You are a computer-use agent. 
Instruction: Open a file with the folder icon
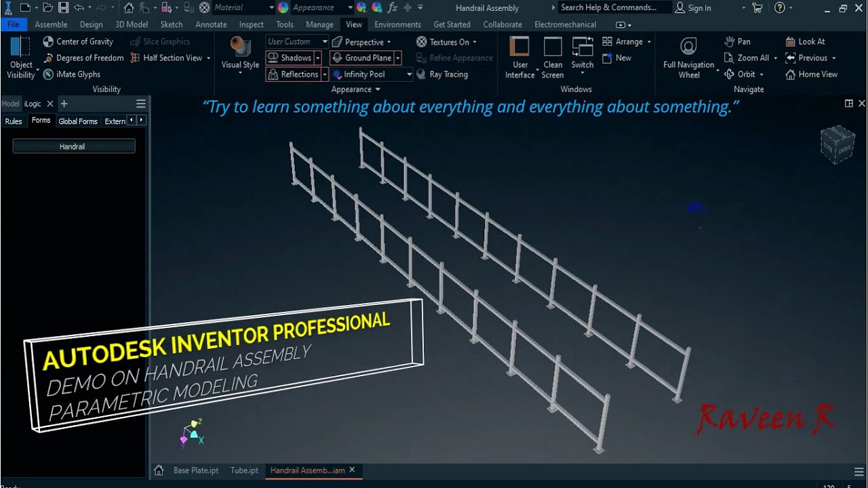click(x=47, y=7)
